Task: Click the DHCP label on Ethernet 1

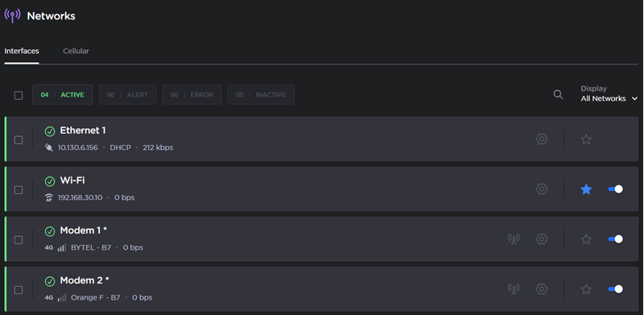Action: [120, 147]
